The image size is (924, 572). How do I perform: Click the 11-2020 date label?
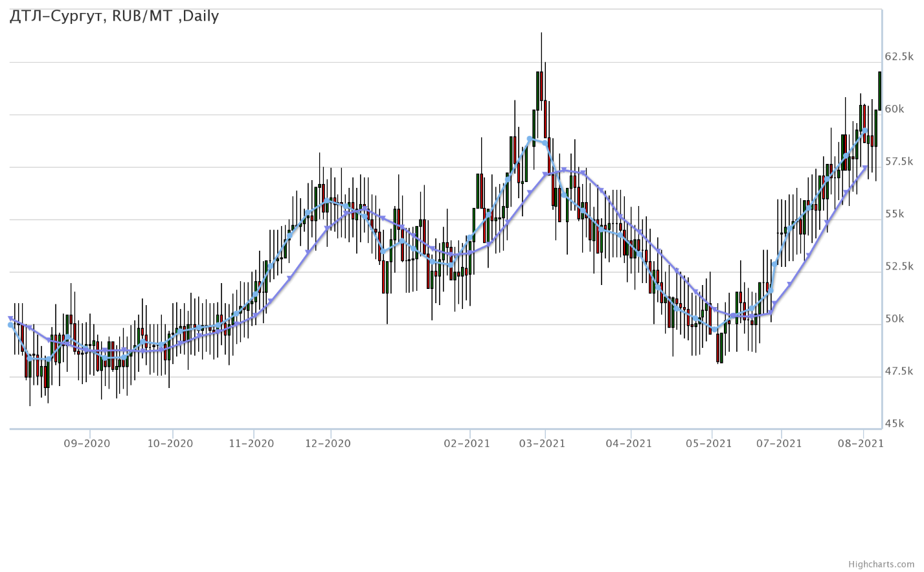tap(251, 444)
